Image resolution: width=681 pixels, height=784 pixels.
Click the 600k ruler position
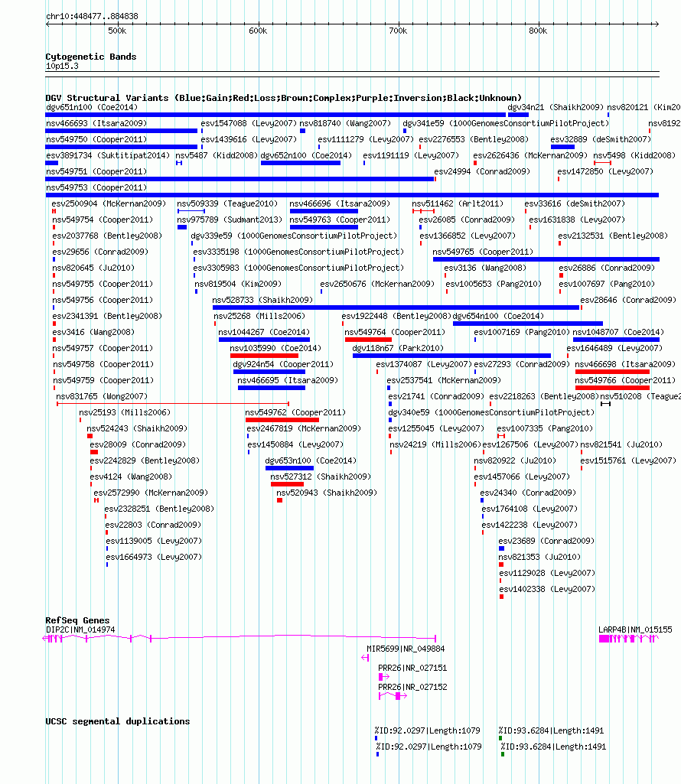click(258, 31)
